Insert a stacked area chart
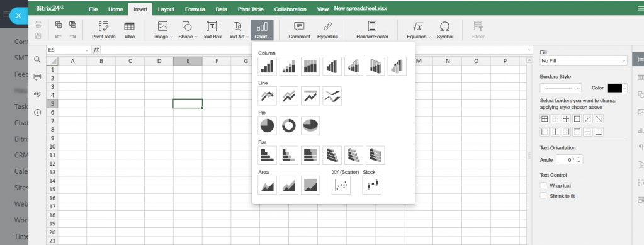Viewport: 644px width, 245px height. tap(289, 185)
